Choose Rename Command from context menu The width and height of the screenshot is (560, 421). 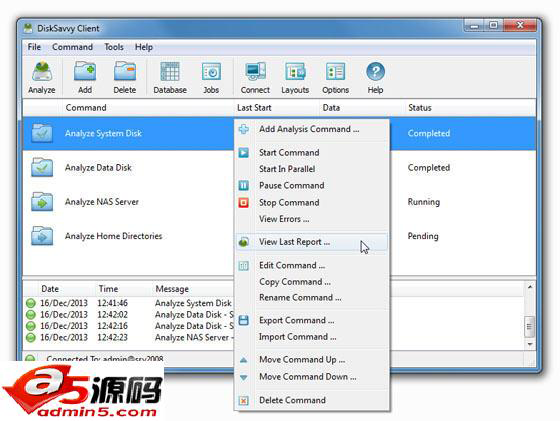pyautogui.click(x=300, y=297)
